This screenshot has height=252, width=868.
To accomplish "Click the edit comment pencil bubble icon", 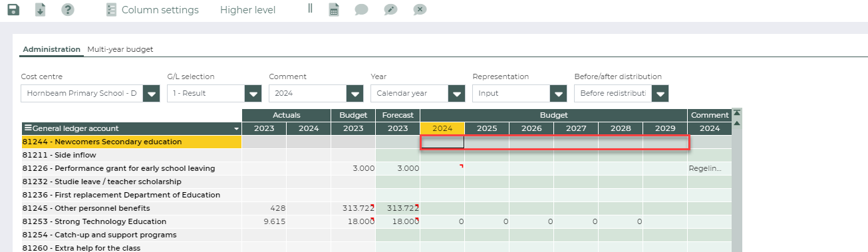I will [x=390, y=10].
